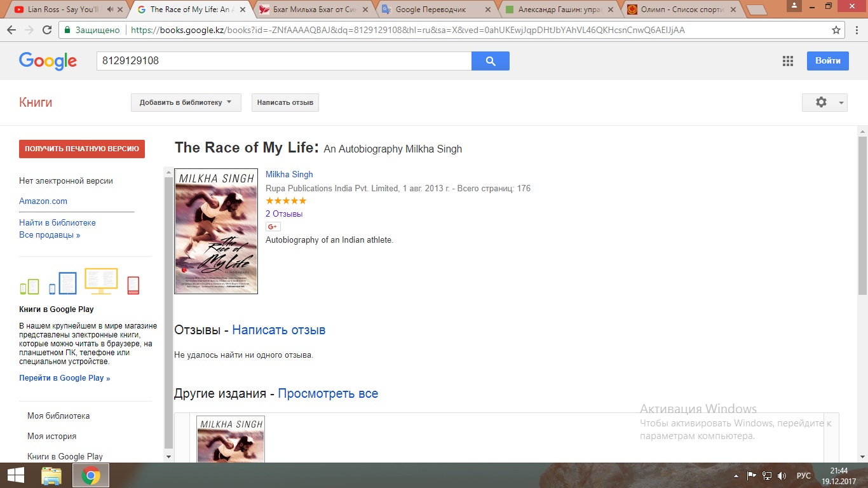Click the book cover thumbnail
This screenshot has height=488, width=868.
click(x=216, y=231)
